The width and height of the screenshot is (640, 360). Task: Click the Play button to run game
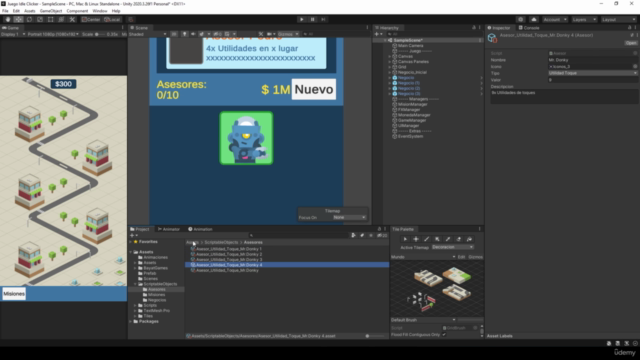pyautogui.click(x=302, y=20)
